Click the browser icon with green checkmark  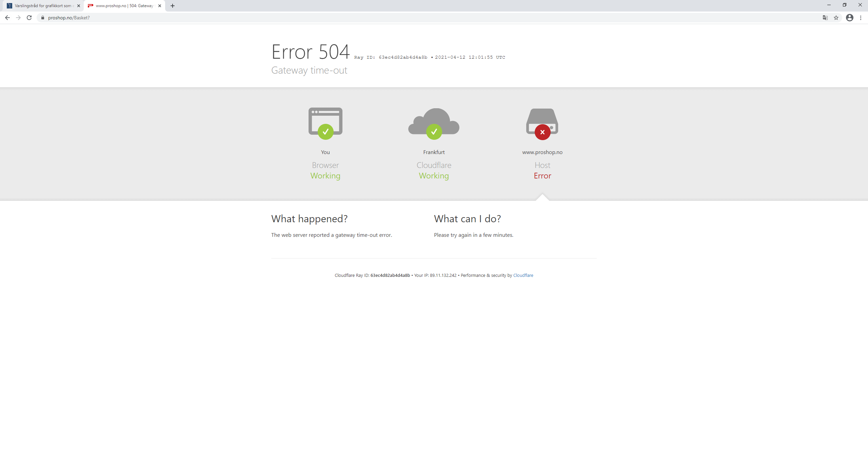coord(325,123)
